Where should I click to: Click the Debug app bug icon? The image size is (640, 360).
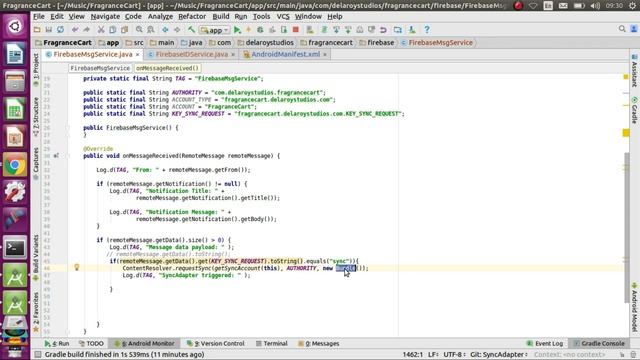coord(260,30)
